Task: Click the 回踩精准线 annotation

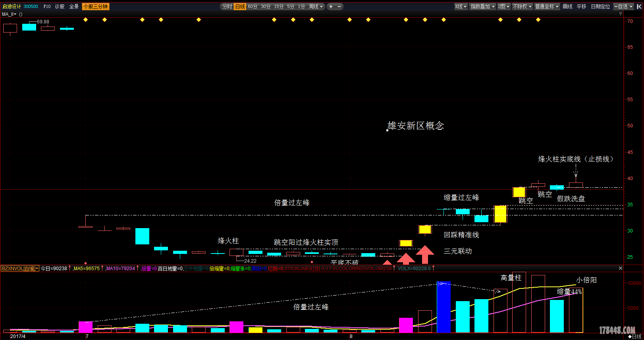Action: 461,235
